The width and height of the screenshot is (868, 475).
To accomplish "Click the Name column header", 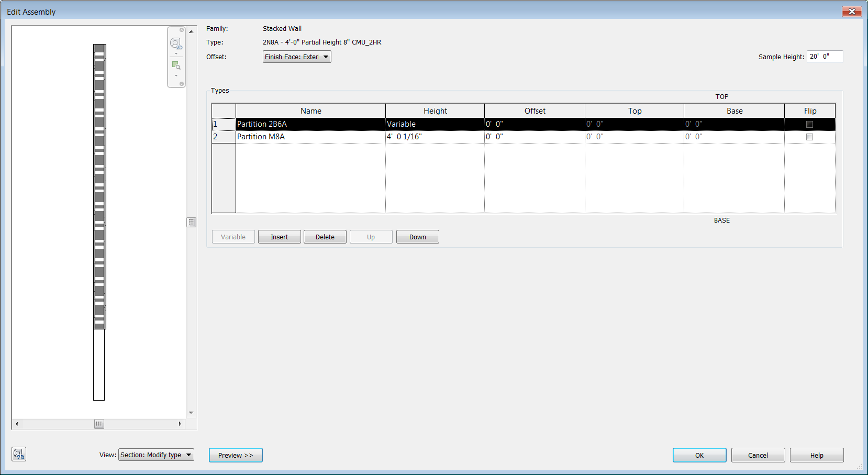I will [x=310, y=111].
